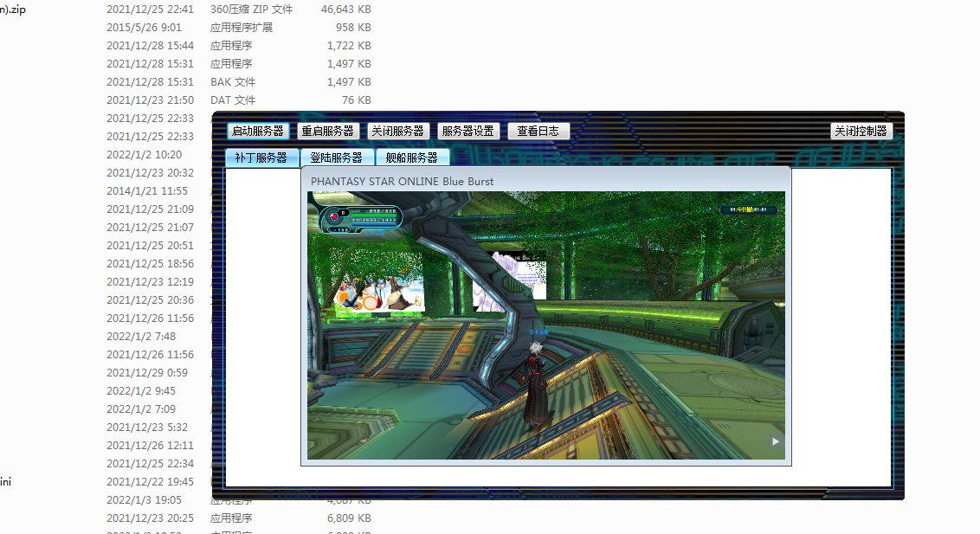Image resolution: width=980 pixels, height=534 pixels.
Task: Click the 1,722 KB file size
Action: tap(349, 46)
